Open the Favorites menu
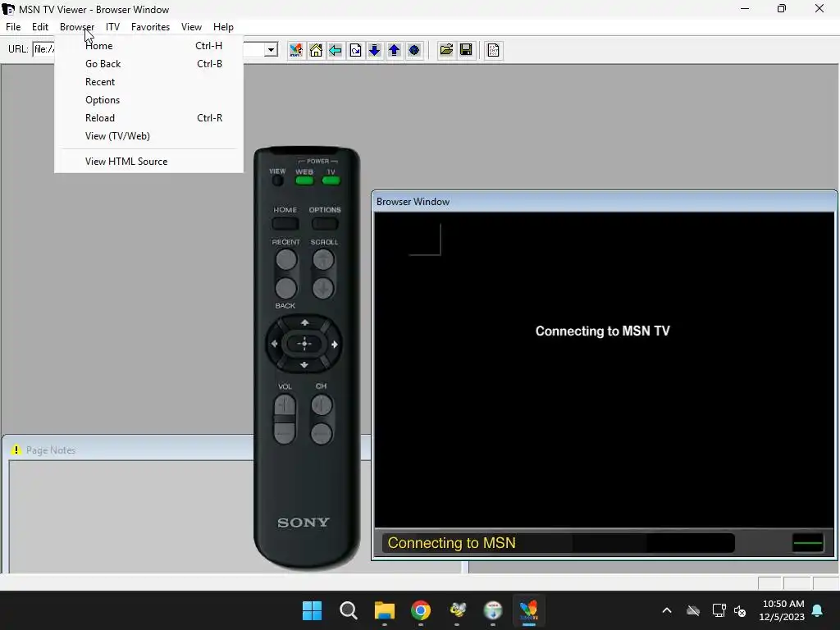Image resolution: width=840 pixels, height=630 pixels. click(x=151, y=27)
